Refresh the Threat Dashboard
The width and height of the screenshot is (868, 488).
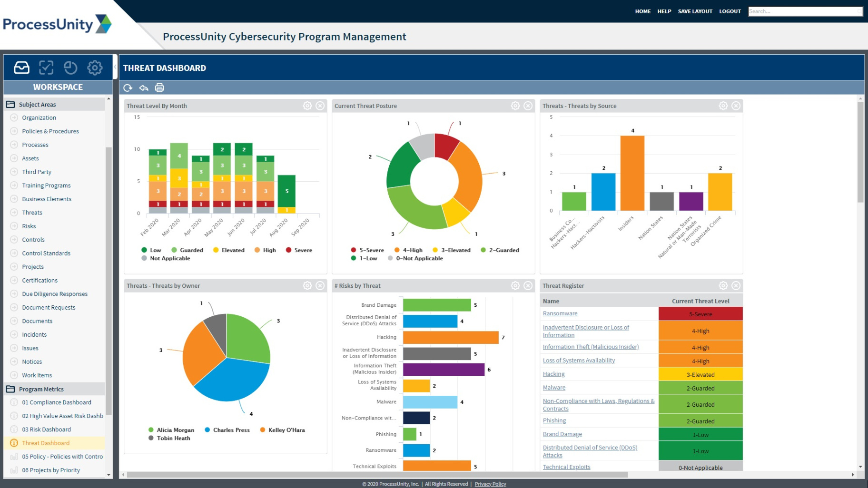(128, 88)
